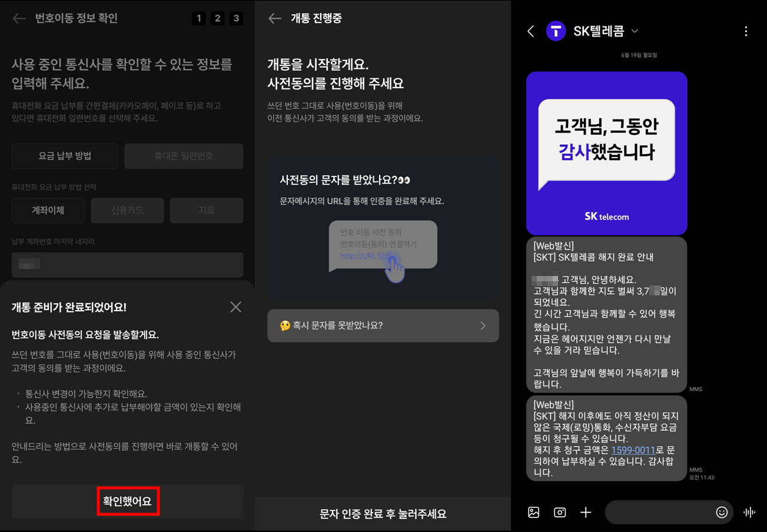Tap 문자 인증 완료 후 눌러주세요 button
Screen dimensions: 767x532
click(x=383, y=514)
